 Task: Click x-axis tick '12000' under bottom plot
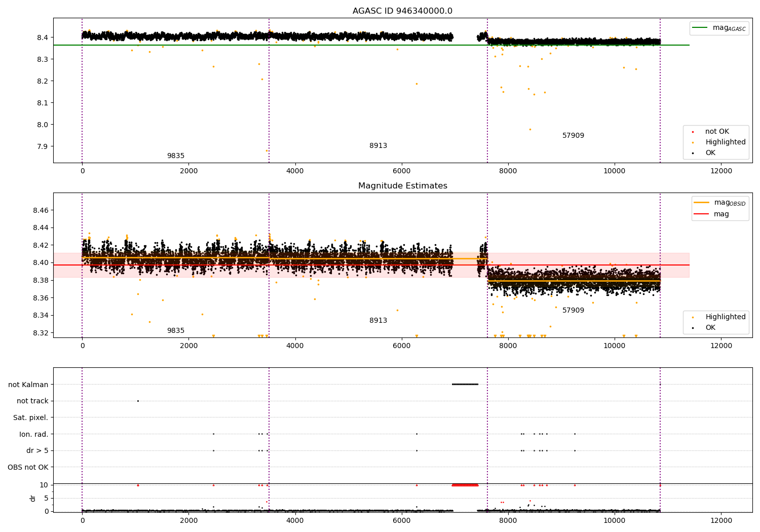pyautogui.click(x=721, y=520)
